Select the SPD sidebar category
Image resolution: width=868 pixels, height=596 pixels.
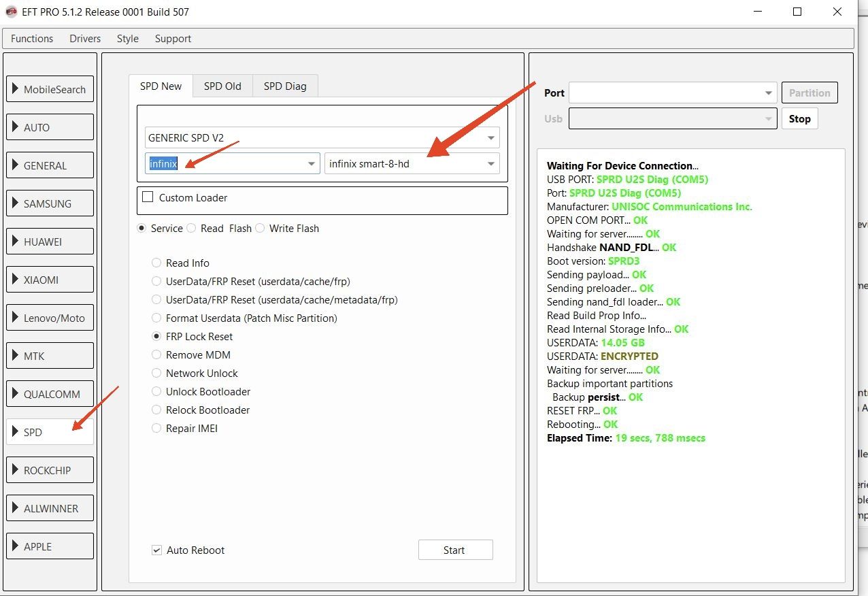[50, 432]
